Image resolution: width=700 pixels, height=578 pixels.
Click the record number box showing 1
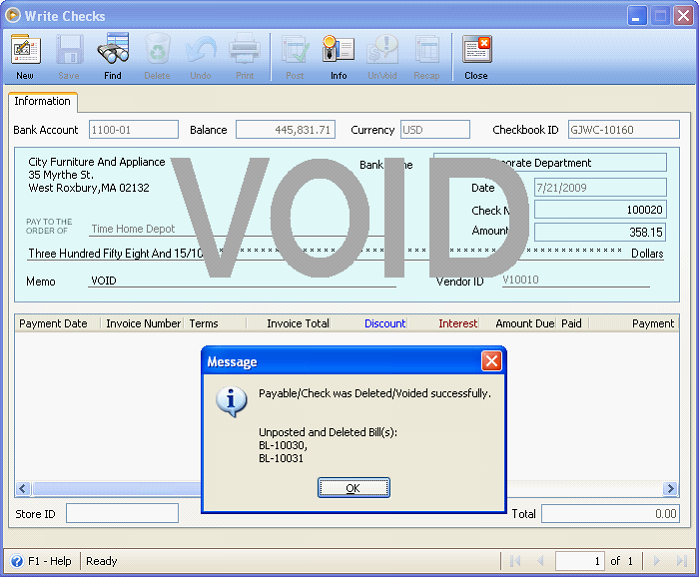[579, 561]
